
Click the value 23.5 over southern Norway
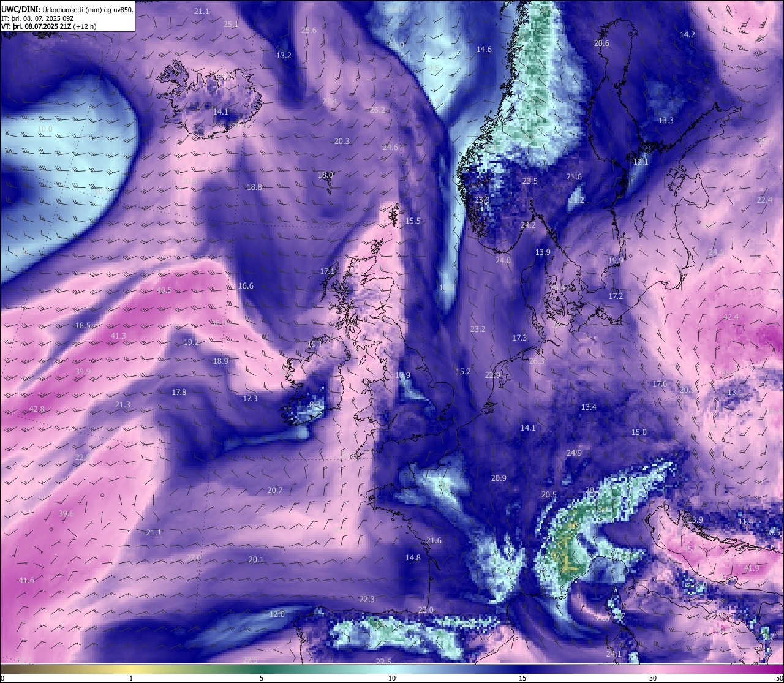click(530, 181)
